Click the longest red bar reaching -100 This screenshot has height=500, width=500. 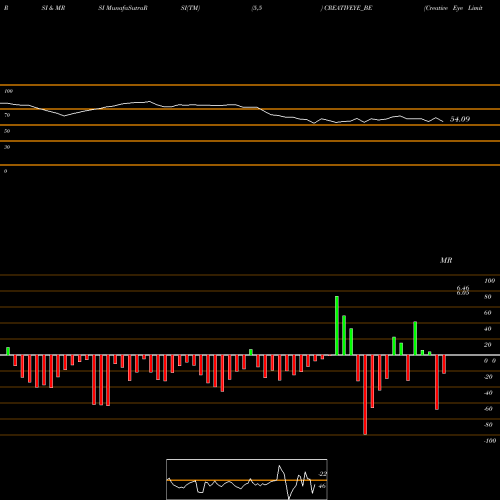[365, 395]
